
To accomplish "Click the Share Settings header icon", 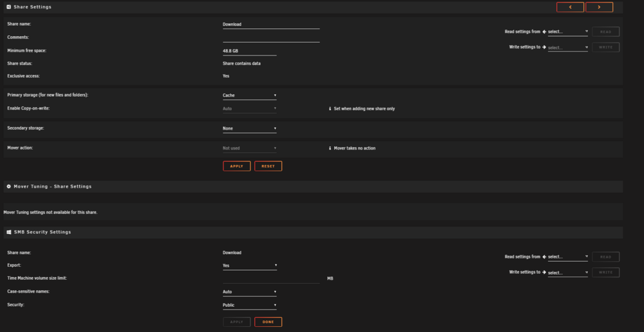I will pos(9,7).
